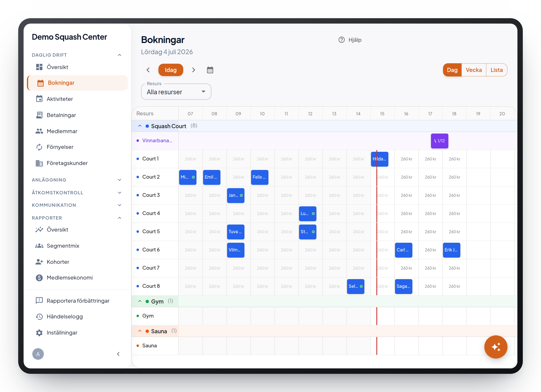
Task: Click the Betalningar receipt icon
Action: coord(39,115)
